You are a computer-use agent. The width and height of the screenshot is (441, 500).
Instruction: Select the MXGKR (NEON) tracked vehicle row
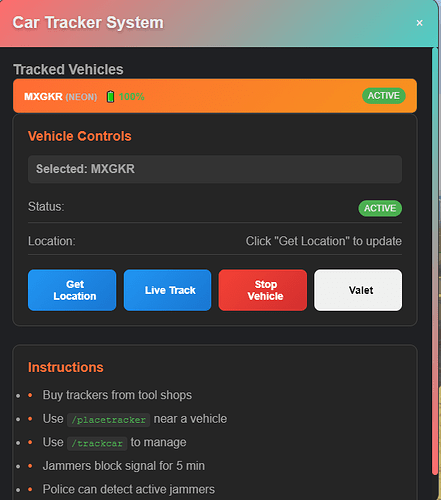tap(215, 96)
